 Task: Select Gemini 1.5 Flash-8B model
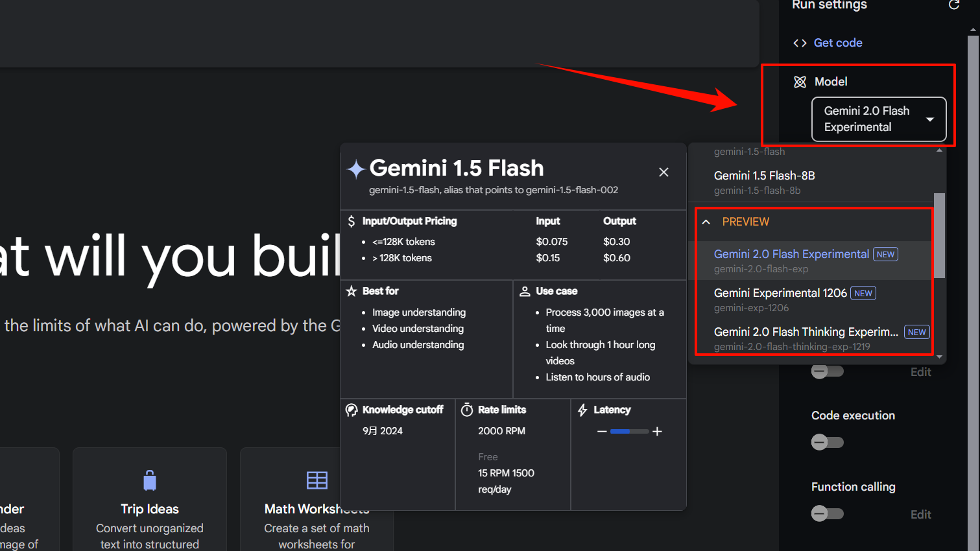[x=764, y=176]
